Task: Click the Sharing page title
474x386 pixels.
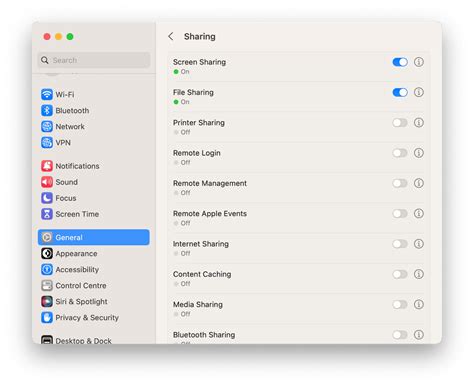Action: 200,36
